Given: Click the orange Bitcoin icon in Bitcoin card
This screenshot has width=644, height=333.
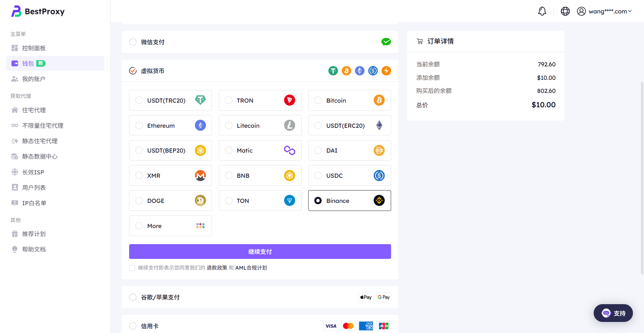Looking at the screenshot, I should (x=379, y=100).
